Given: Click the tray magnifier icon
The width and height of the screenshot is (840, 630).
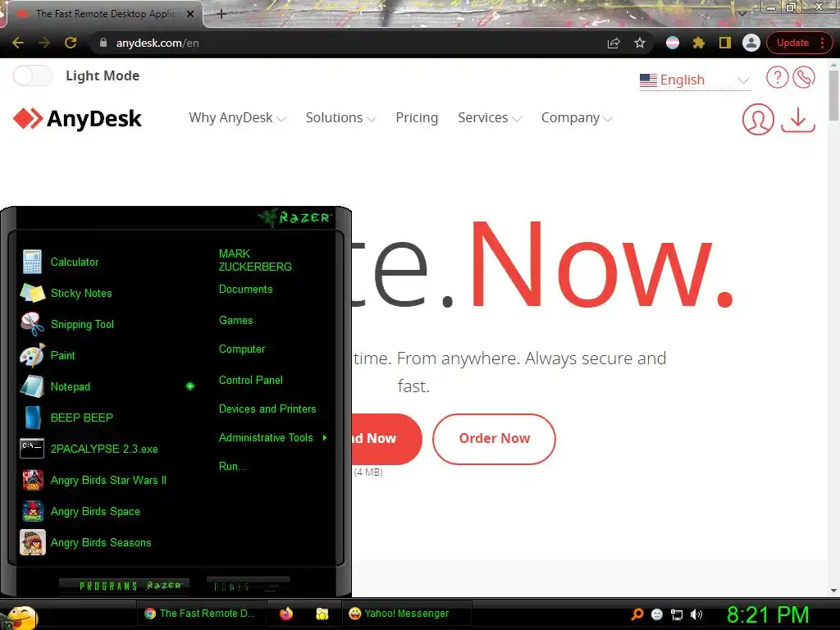Looking at the screenshot, I should click(x=637, y=614).
